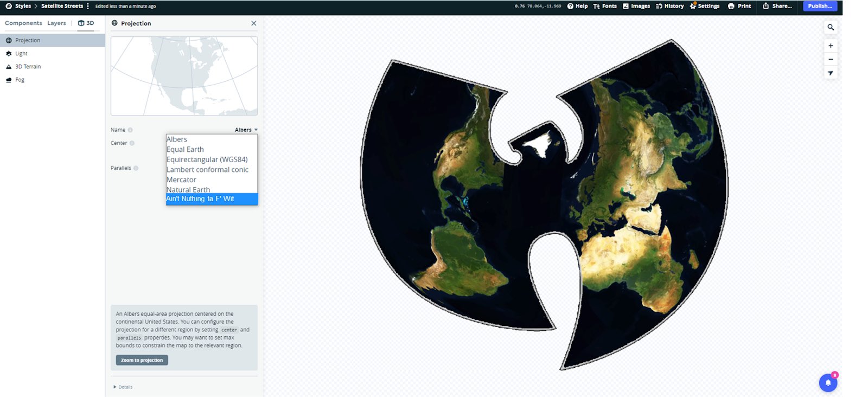Click the Fog cloud icon
The height and width of the screenshot is (397, 868).
click(9, 80)
